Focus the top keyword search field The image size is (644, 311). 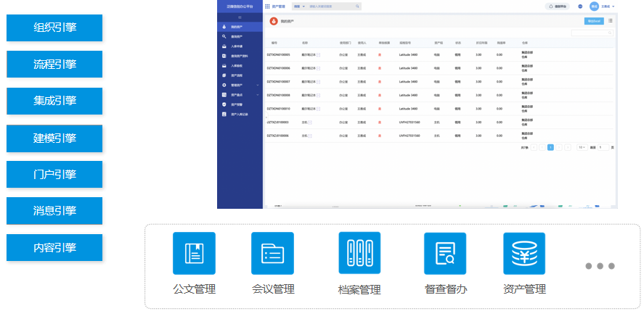coord(331,7)
